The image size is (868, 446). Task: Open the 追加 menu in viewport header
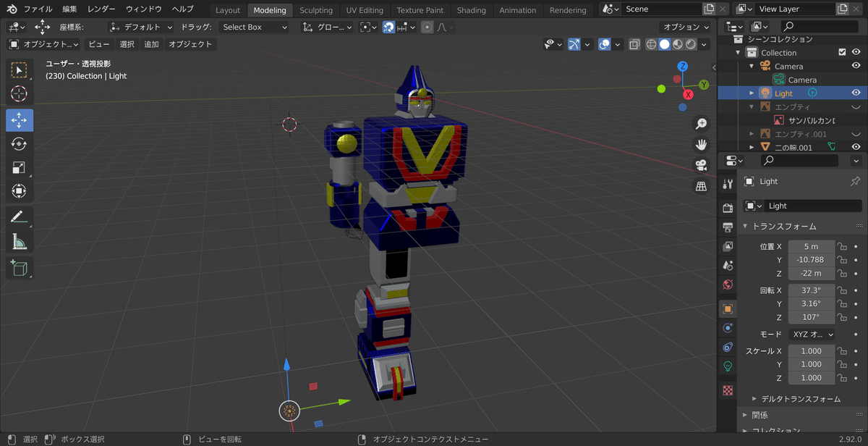(x=151, y=44)
